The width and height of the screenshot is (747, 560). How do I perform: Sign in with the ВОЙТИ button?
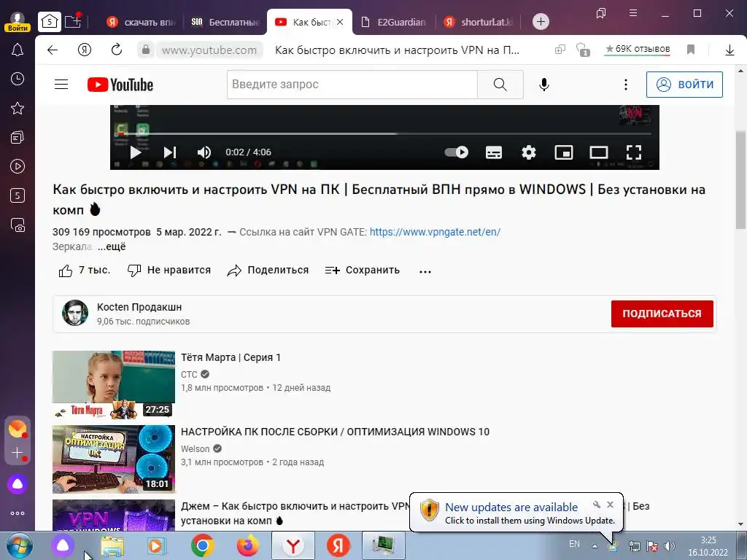(x=684, y=85)
